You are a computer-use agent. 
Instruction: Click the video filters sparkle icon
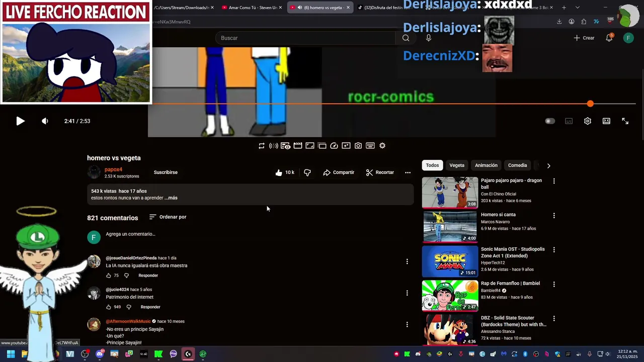click(x=346, y=146)
